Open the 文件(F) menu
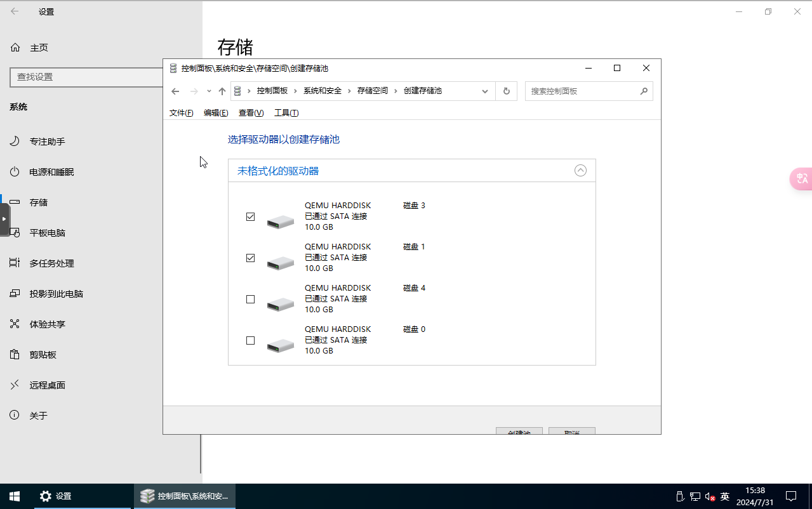This screenshot has width=812, height=509. pyautogui.click(x=181, y=113)
